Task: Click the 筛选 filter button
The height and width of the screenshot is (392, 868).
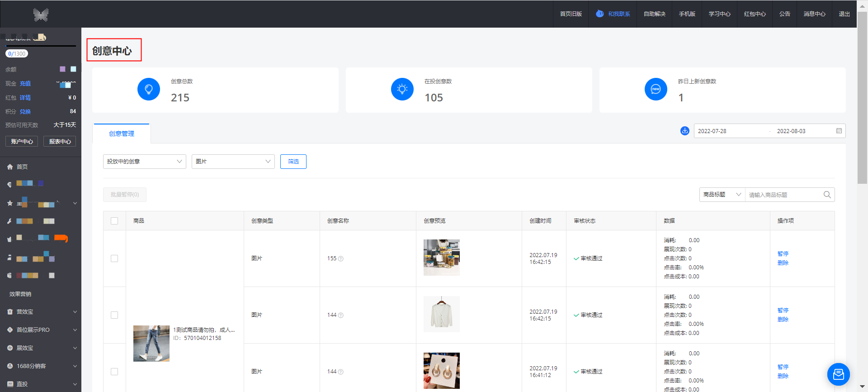Action: click(293, 162)
